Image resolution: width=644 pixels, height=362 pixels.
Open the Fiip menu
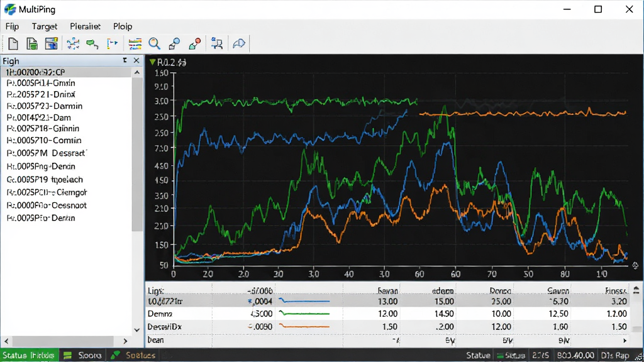tap(12, 26)
